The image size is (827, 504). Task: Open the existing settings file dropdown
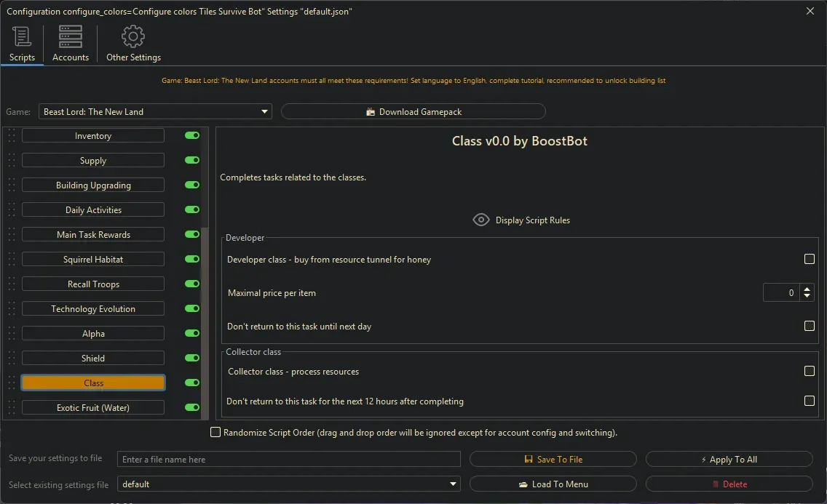click(454, 484)
